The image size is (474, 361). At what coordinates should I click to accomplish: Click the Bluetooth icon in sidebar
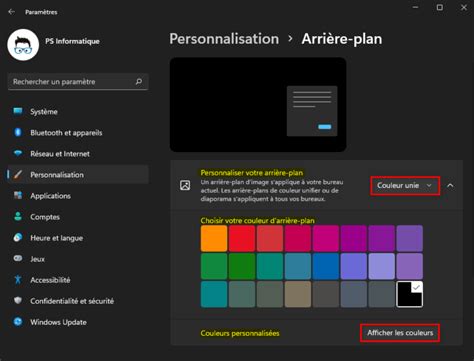[x=18, y=132]
